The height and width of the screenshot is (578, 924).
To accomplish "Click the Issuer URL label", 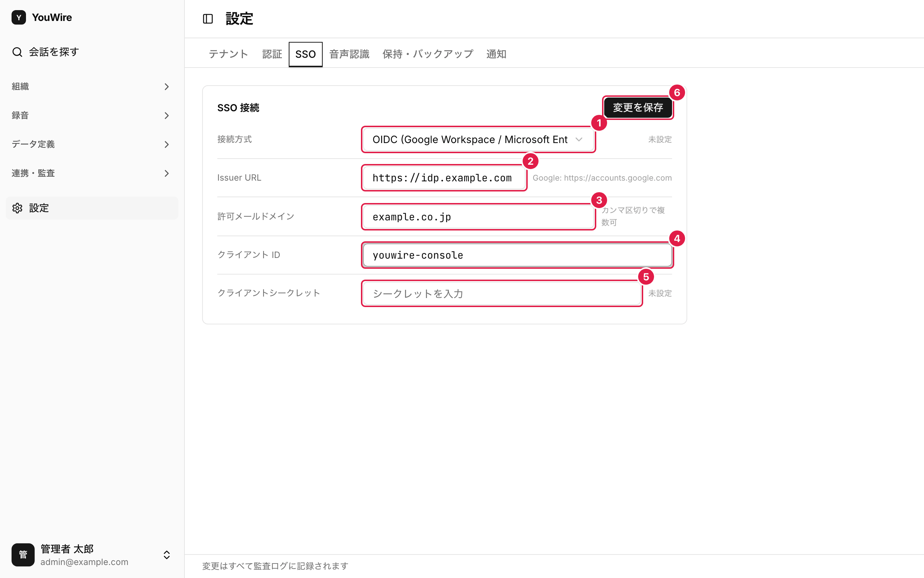I will point(239,178).
